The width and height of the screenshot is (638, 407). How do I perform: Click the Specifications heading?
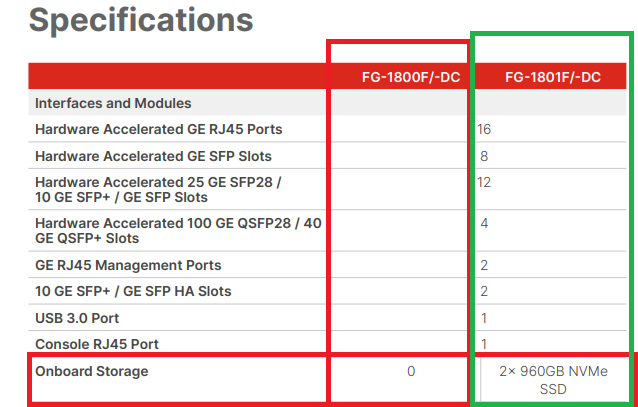click(141, 19)
